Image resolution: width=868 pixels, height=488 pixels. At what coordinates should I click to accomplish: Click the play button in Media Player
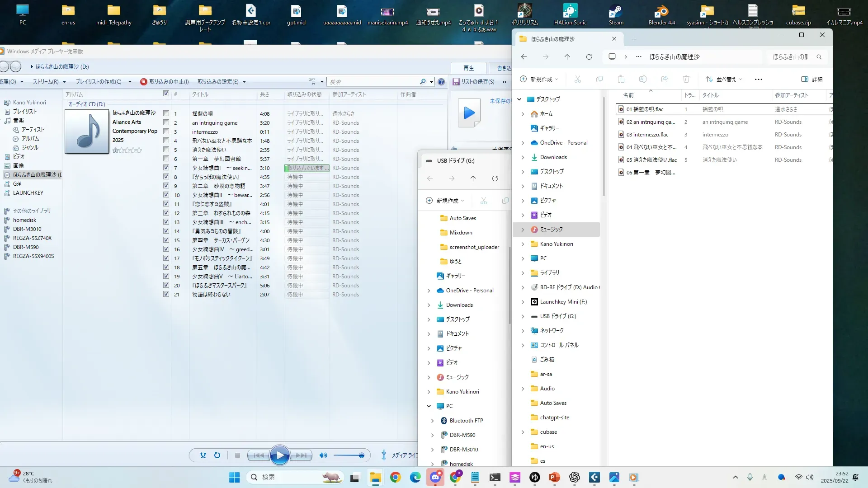(279, 455)
